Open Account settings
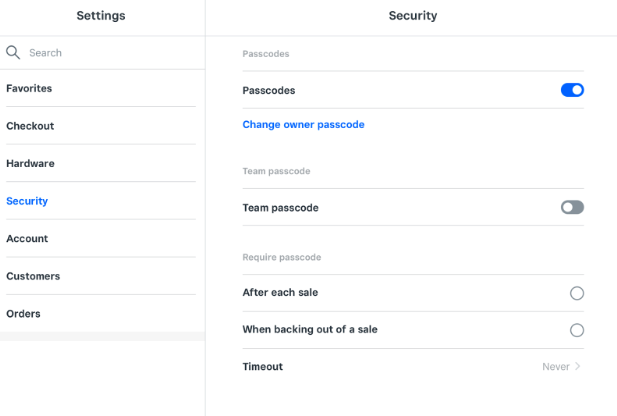617x416 pixels. pos(27,238)
